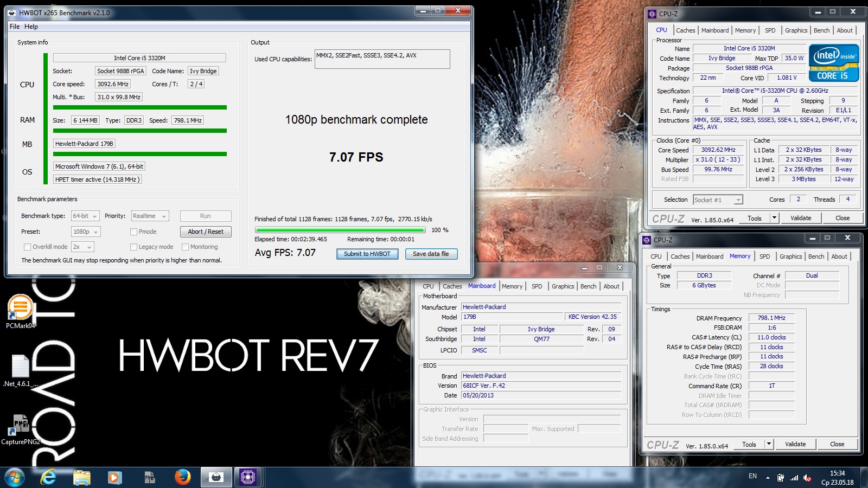Launch Internet Explorer from the taskbar

pyautogui.click(x=49, y=477)
